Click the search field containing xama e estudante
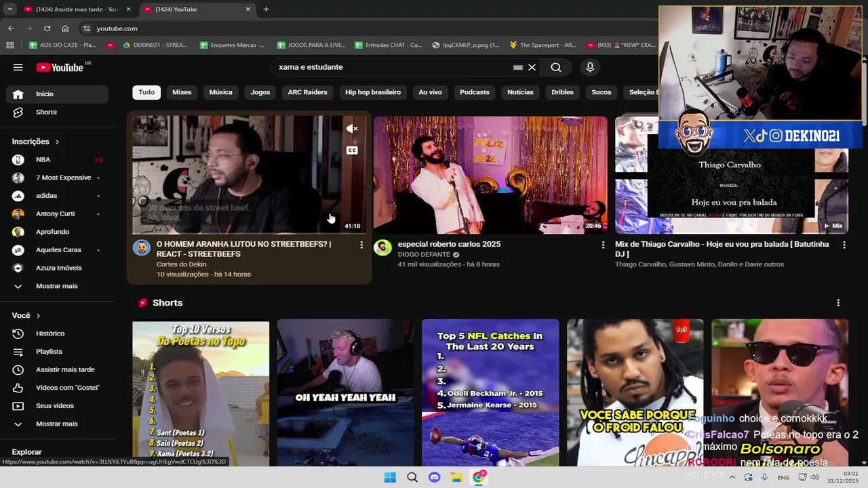Image resolution: width=868 pixels, height=488 pixels. [393, 67]
